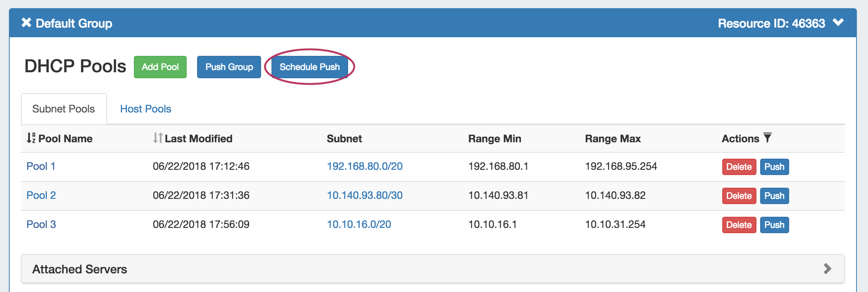
Task: Open the Schedule Push dialog
Action: click(x=309, y=67)
